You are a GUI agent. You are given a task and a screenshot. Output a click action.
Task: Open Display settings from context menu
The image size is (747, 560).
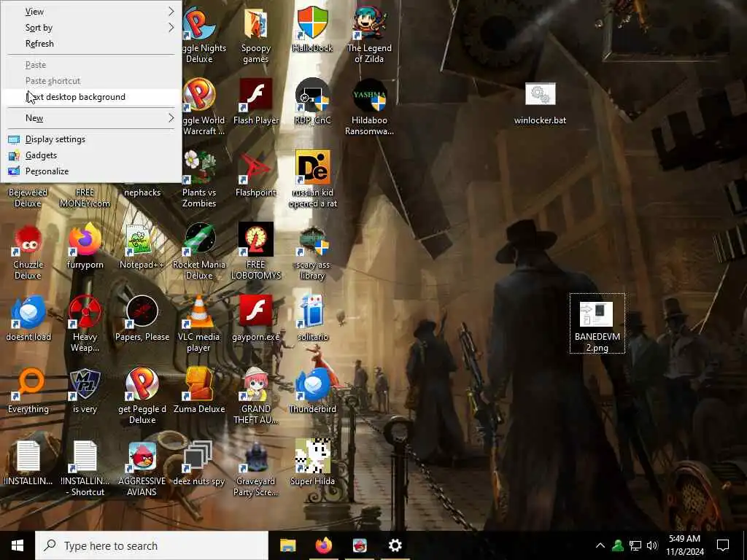[x=91, y=139]
